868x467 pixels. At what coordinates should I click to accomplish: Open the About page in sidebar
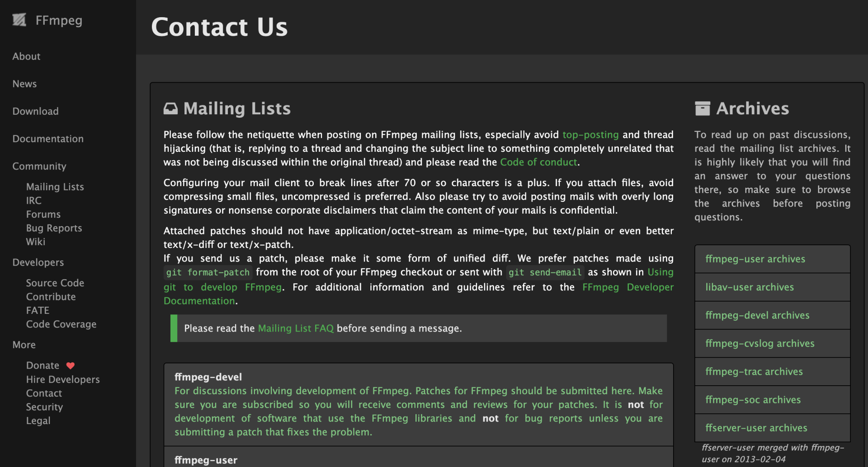[x=26, y=56]
